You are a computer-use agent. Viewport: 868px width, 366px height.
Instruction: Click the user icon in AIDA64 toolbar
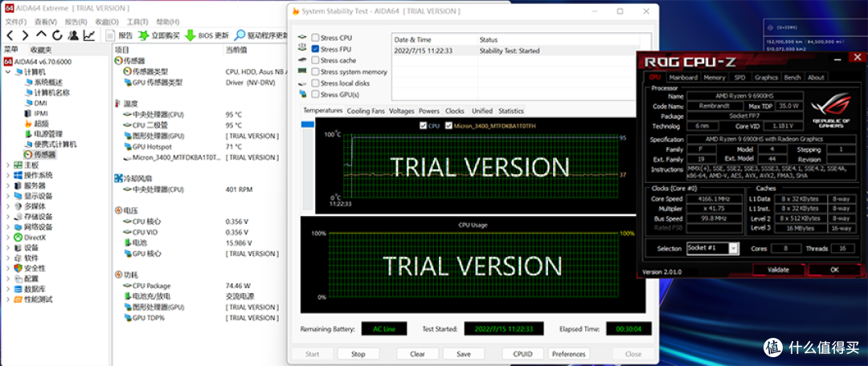point(73,35)
